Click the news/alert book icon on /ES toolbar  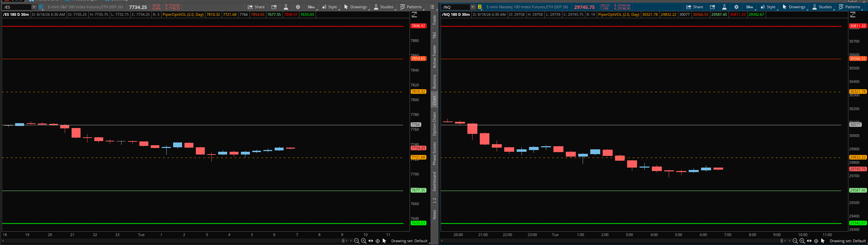274,7
